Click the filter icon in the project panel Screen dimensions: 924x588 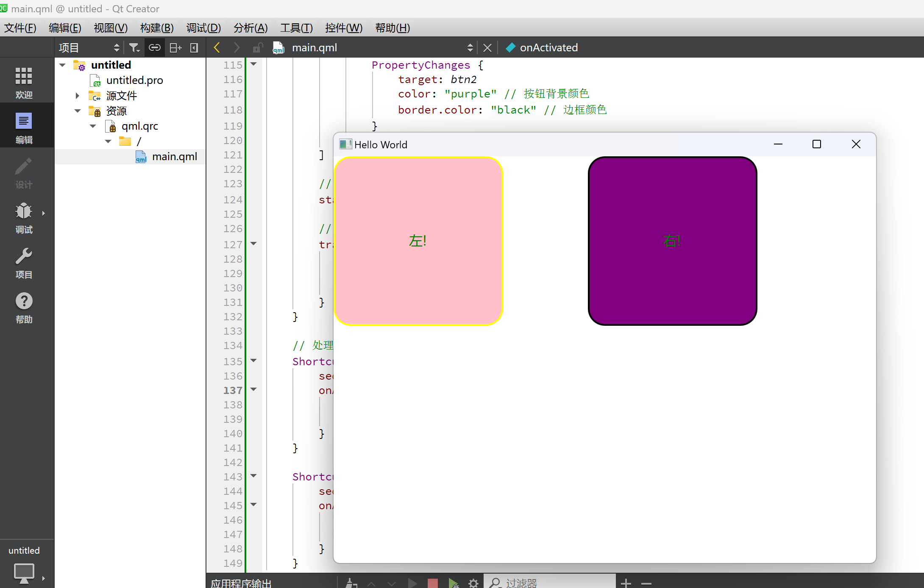coord(135,47)
